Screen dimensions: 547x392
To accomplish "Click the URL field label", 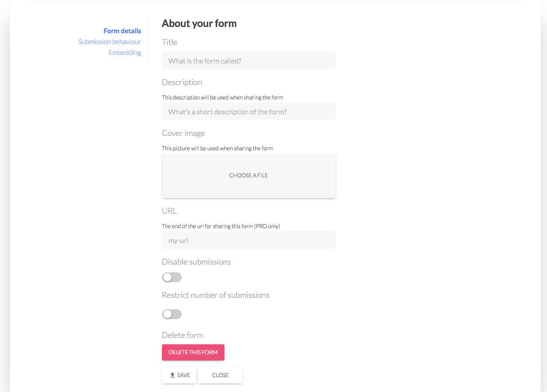I will (x=169, y=211).
